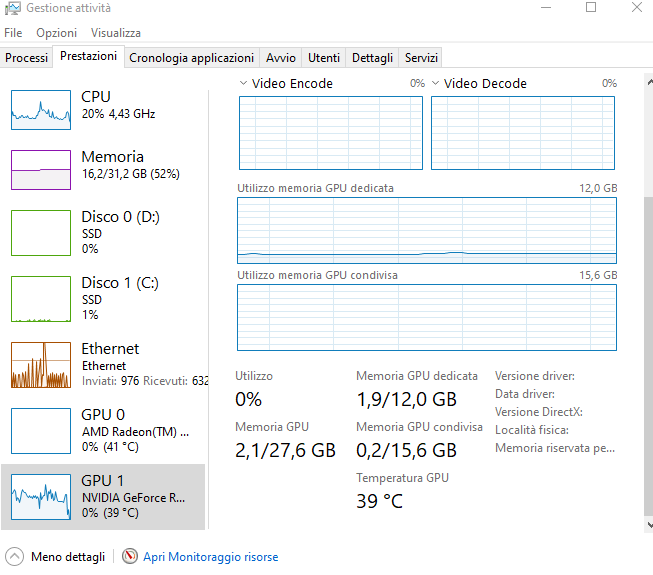This screenshot has height=575, width=653.
Task: Select GPU 0 AMD Radeon entry
Action: click(103, 431)
